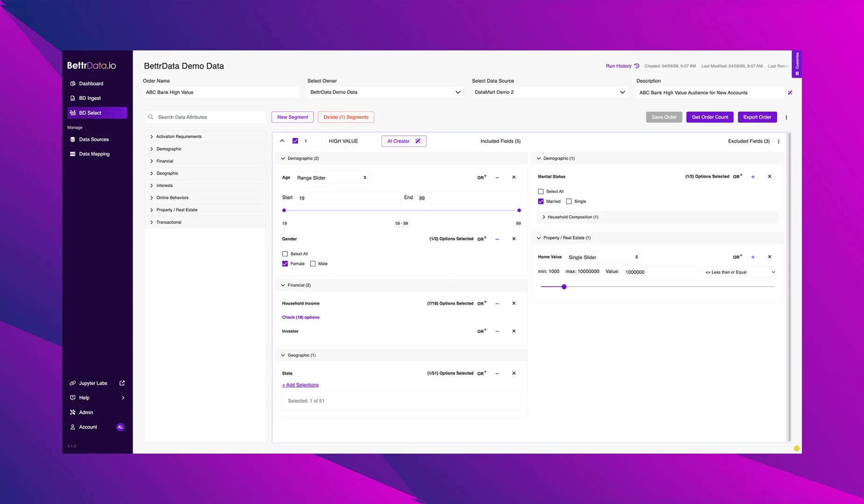Click the magic wand icon beside Description
The image size is (864, 504).
pos(790,92)
